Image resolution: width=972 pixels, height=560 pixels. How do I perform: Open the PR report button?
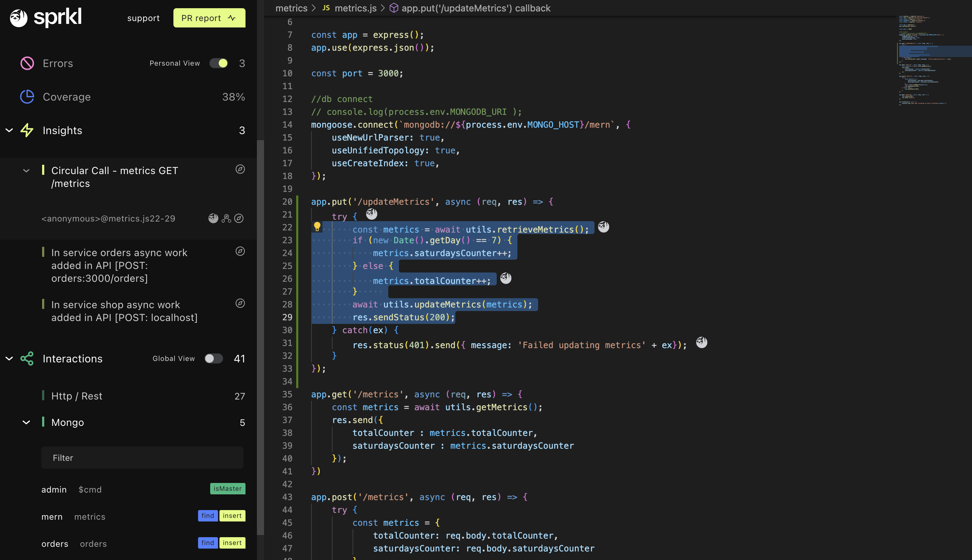point(209,18)
